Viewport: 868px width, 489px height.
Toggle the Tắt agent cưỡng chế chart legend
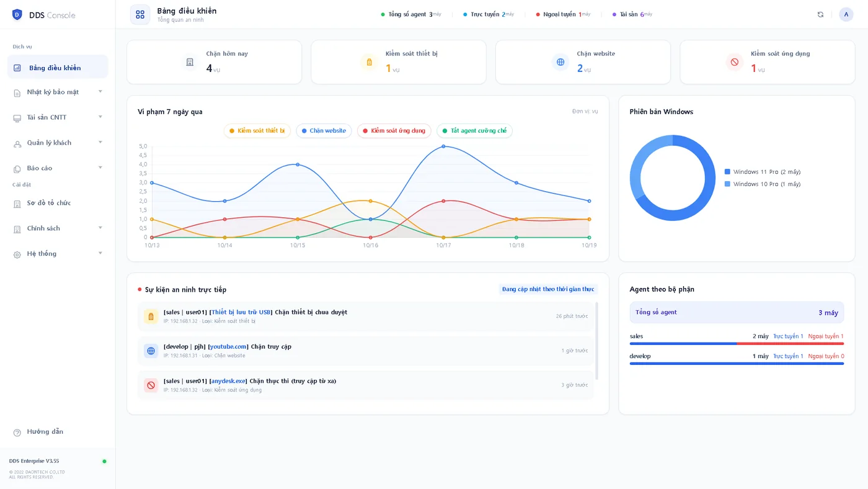tap(474, 131)
